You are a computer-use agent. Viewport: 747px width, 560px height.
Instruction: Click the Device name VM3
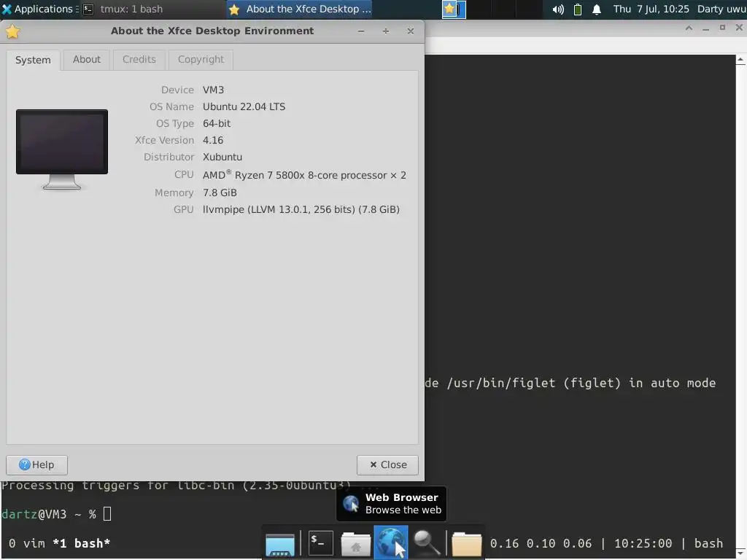[214, 90]
